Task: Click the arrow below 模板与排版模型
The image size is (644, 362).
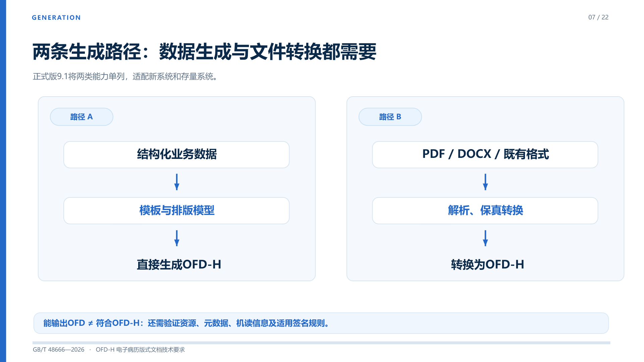Action: [177, 238]
